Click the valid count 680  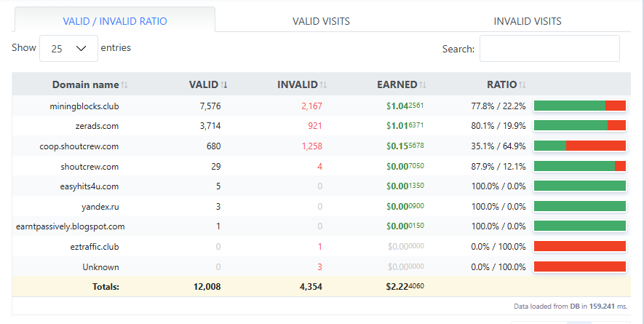click(x=213, y=146)
